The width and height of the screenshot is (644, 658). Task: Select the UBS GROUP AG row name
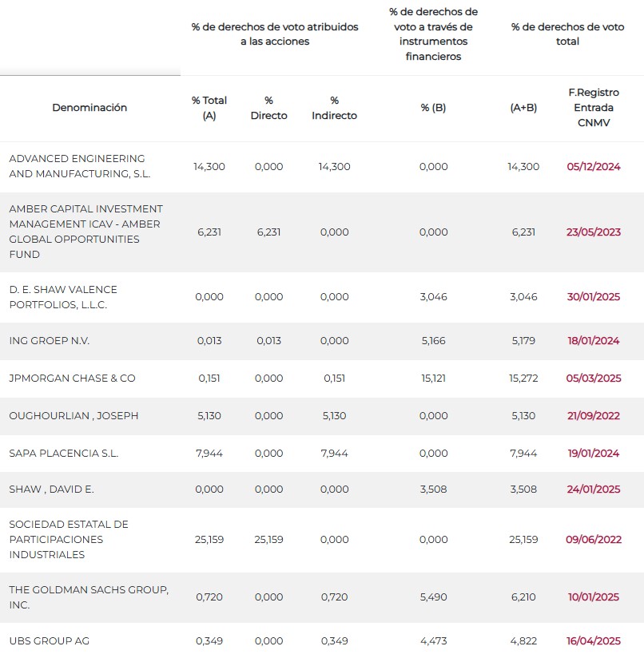49,641
